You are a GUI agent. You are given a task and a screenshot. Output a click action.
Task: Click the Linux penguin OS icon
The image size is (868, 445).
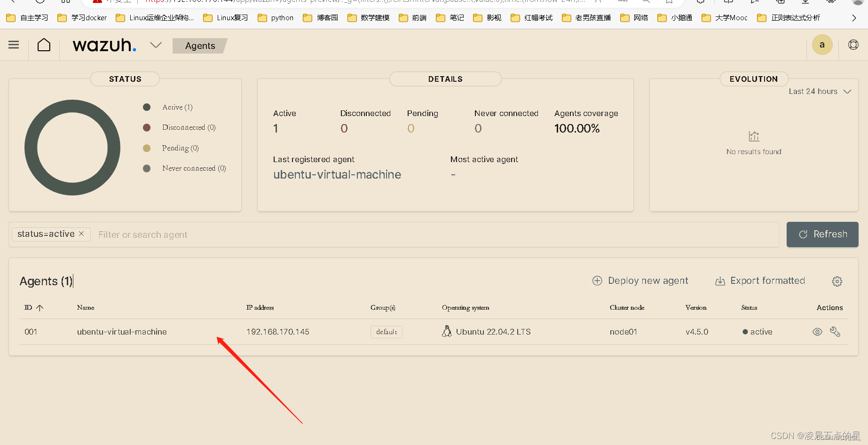point(447,331)
